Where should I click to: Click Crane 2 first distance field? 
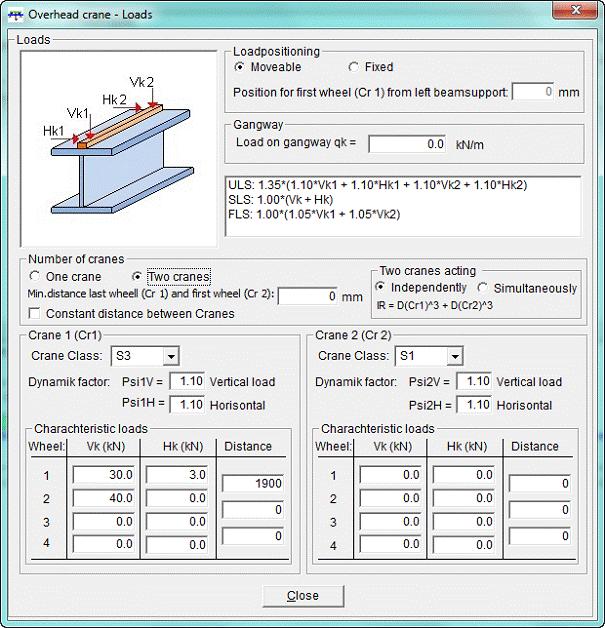pos(540,483)
